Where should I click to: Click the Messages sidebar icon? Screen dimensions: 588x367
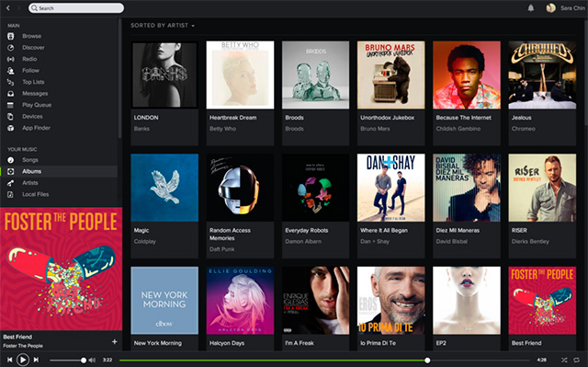pos(10,94)
